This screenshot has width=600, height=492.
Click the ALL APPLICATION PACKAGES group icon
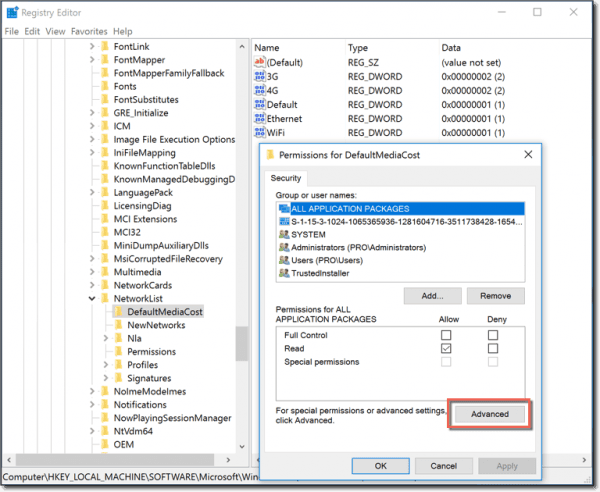click(x=284, y=209)
